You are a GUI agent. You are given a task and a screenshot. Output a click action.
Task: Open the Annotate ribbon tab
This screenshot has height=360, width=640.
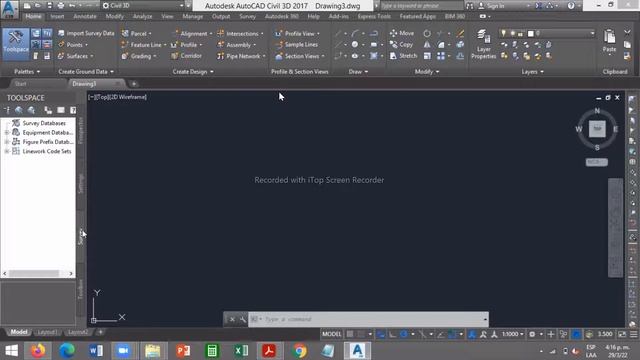pos(85,17)
